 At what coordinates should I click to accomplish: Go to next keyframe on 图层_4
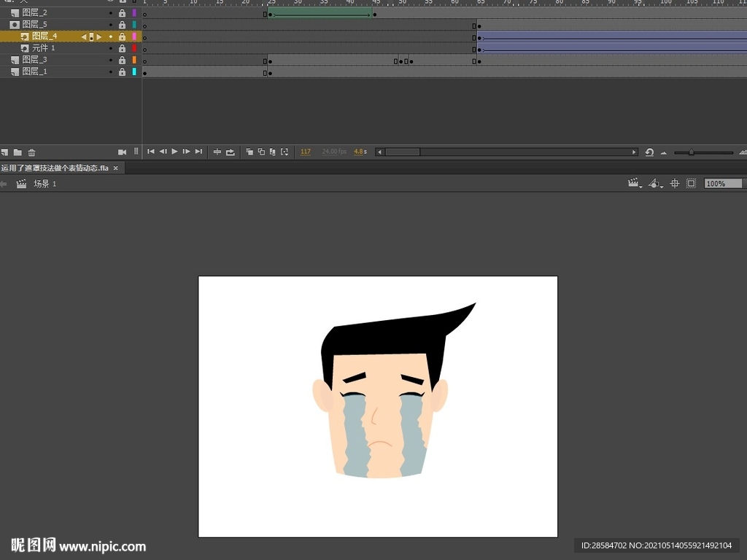click(99, 36)
